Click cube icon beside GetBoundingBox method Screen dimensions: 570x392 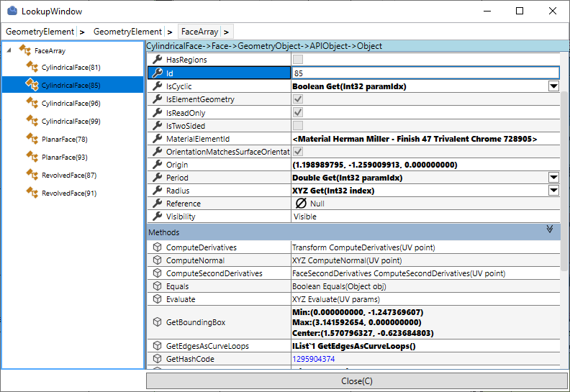tap(157, 322)
